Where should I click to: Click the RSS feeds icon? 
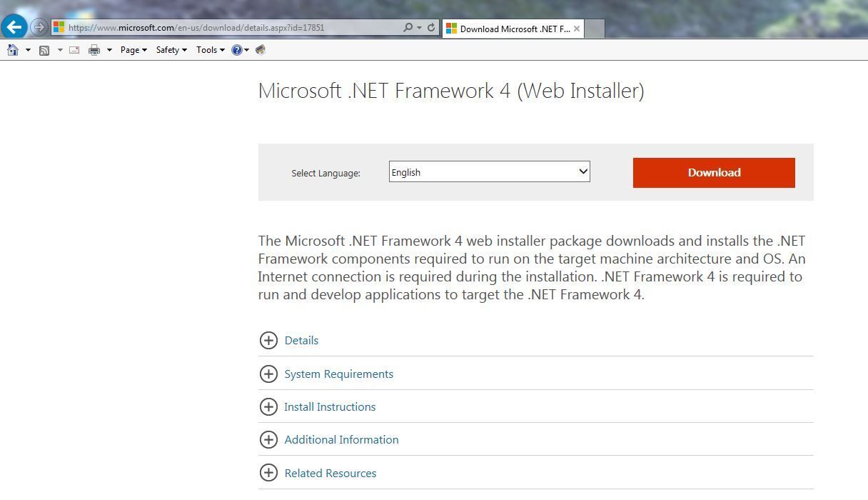[x=44, y=50]
